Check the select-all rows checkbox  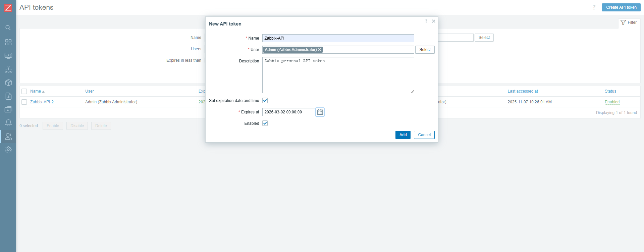[24, 91]
